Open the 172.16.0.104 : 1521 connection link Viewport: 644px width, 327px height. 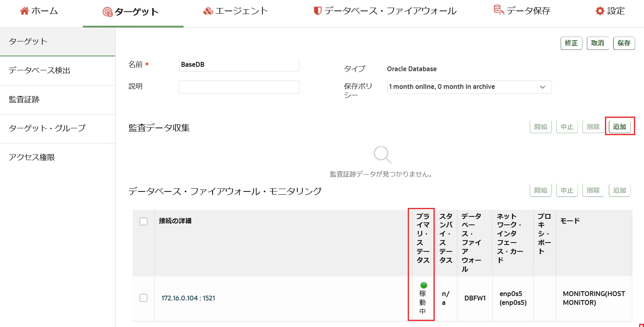click(188, 298)
